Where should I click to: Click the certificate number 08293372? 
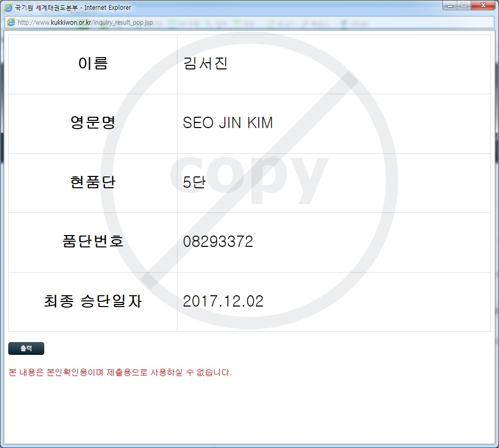pyautogui.click(x=218, y=242)
